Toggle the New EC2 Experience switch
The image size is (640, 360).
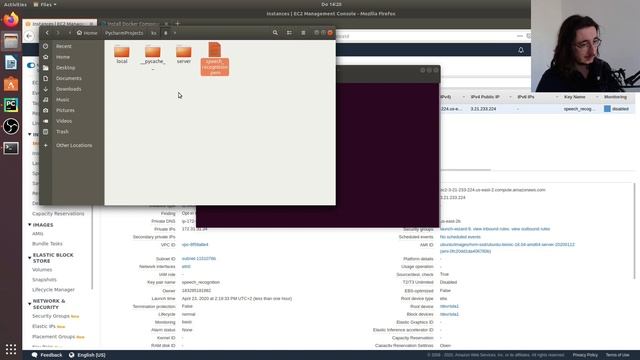(x=31, y=65)
